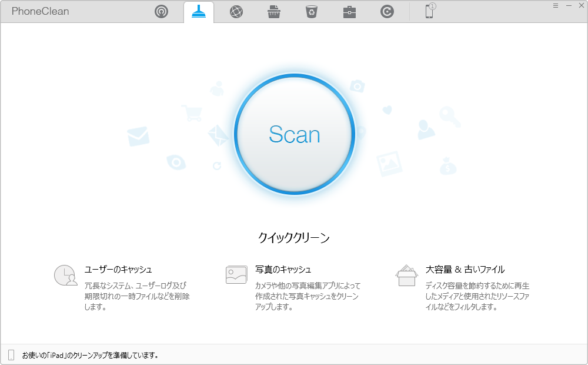
Task: Open the hamburger menu at top right
Action: point(556,5)
